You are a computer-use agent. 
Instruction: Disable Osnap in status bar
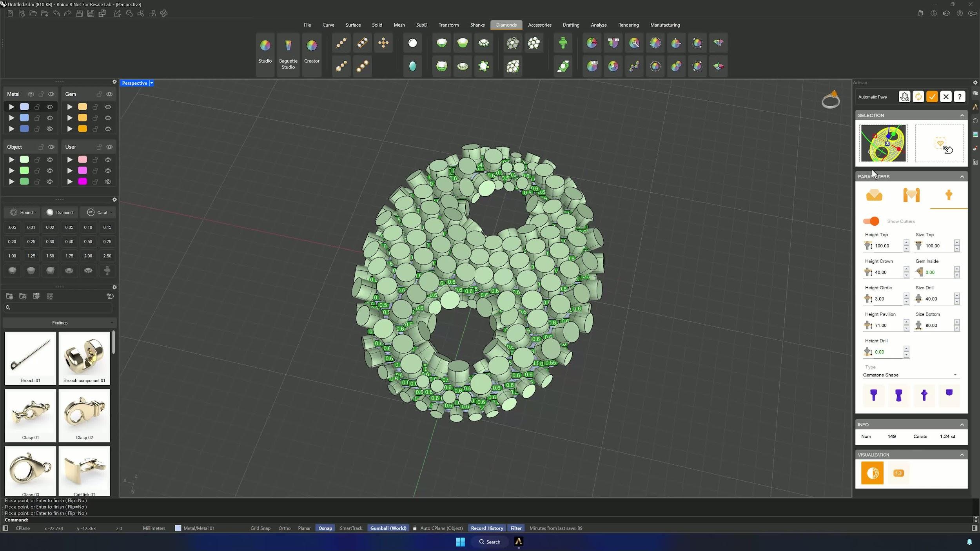pos(325,528)
